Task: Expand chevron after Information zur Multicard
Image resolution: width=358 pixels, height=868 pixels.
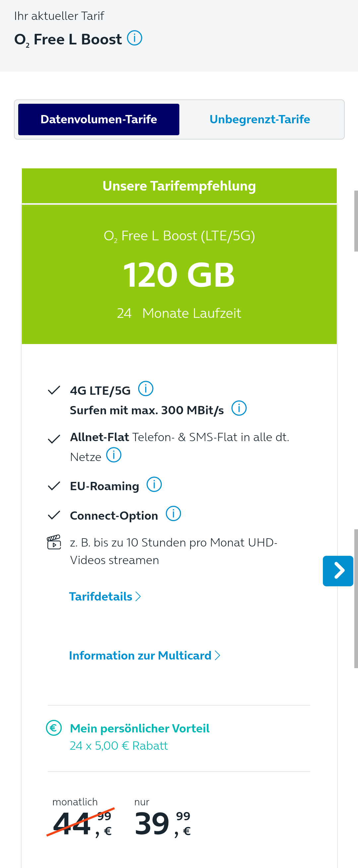Action: pyautogui.click(x=217, y=656)
